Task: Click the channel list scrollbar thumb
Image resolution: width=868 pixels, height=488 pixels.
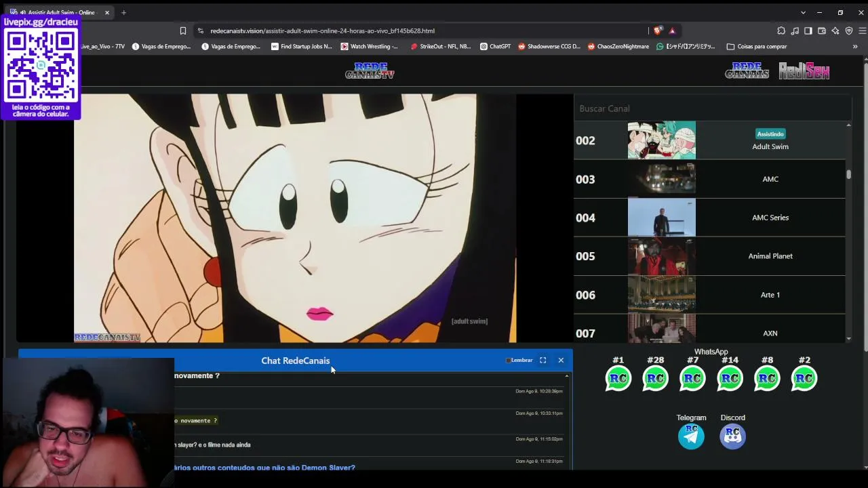Action: pyautogui.click(x=848, y=174)
